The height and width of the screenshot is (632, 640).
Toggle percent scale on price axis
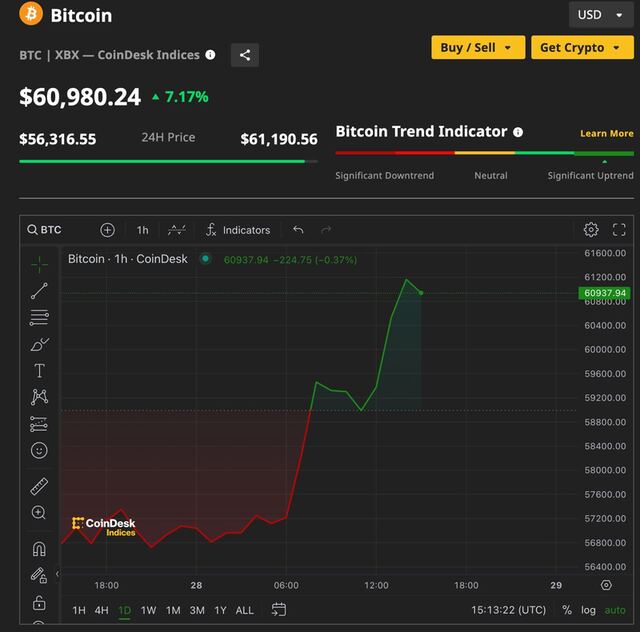coord(567,610)
